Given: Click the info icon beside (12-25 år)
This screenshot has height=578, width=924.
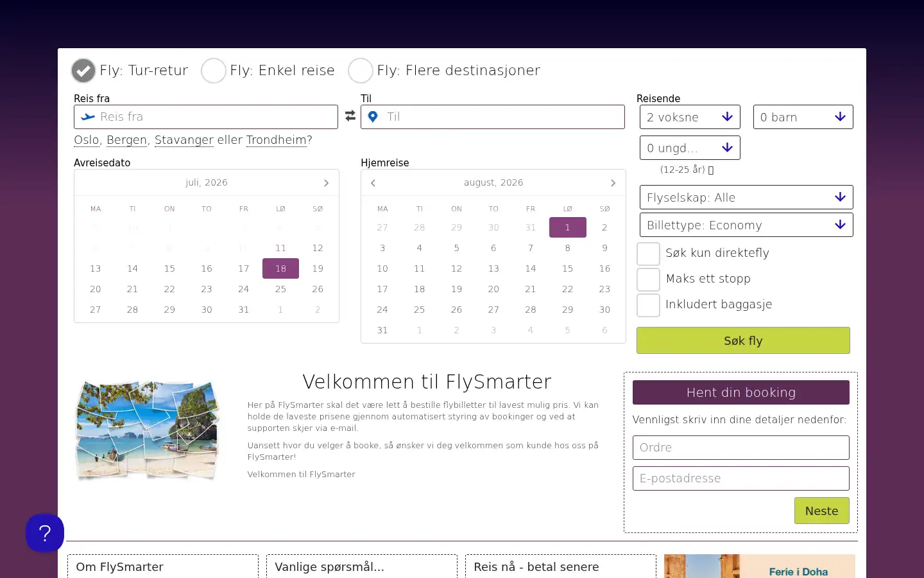Looking at the screenshot, I should (711, 170).
